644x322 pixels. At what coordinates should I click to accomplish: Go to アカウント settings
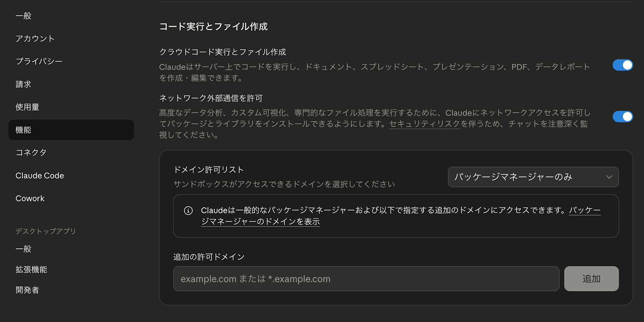point(35,39)
